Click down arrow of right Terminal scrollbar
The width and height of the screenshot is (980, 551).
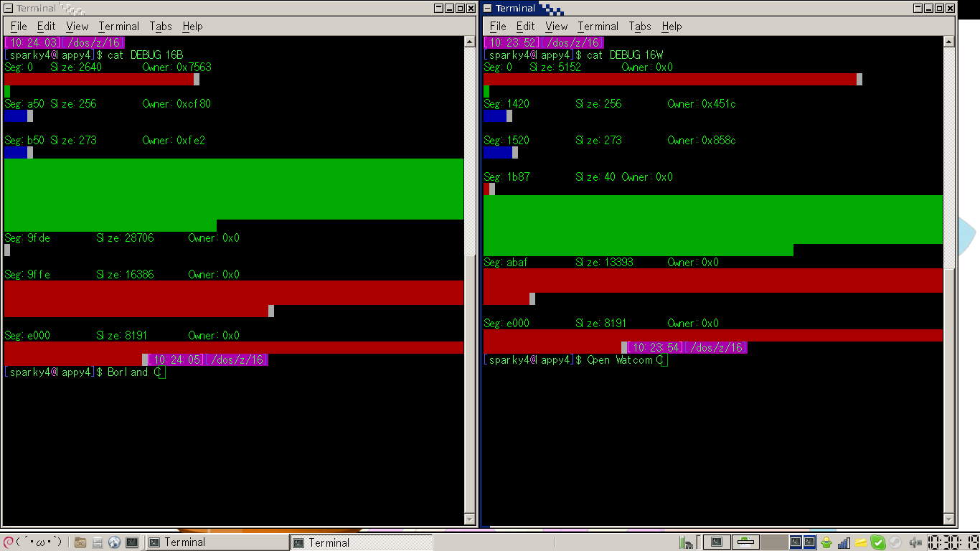[949, 519]
